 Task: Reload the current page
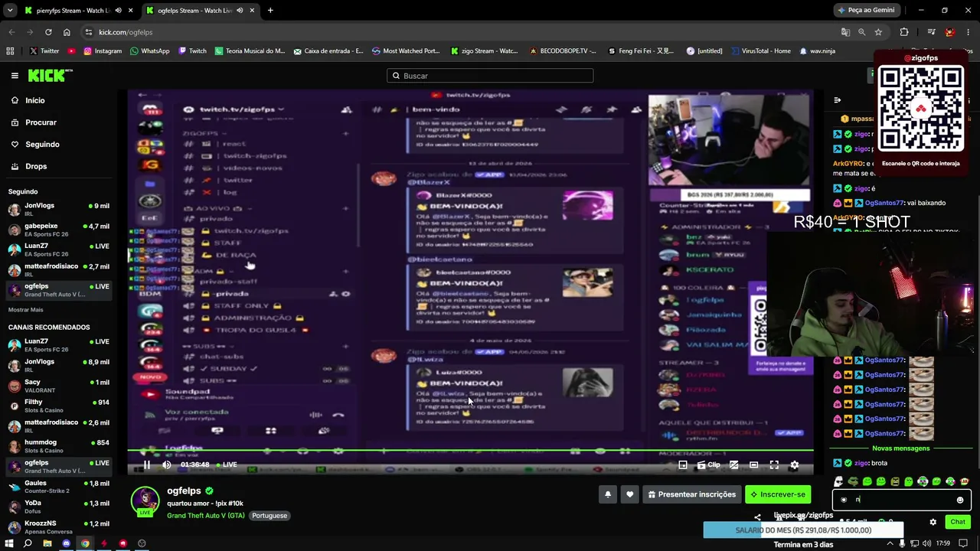tap(48, 32)
